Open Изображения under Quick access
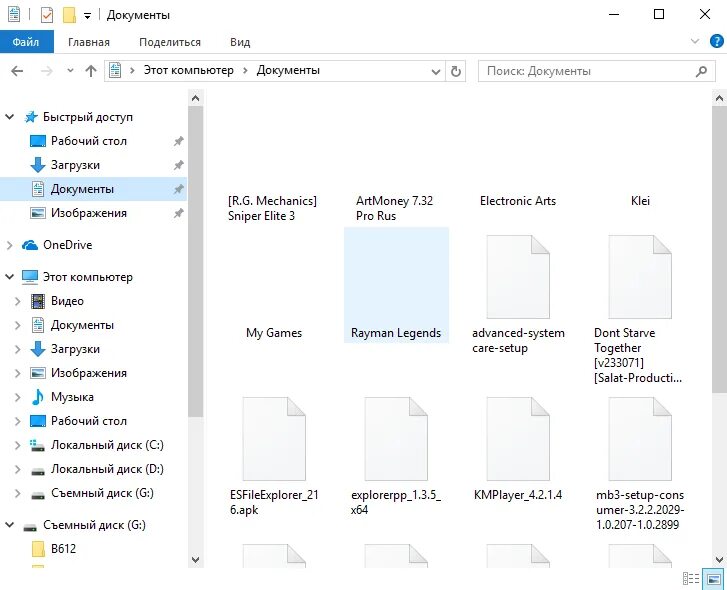The height and width of the screenshot is (590, 727). (x=89, y=213)
